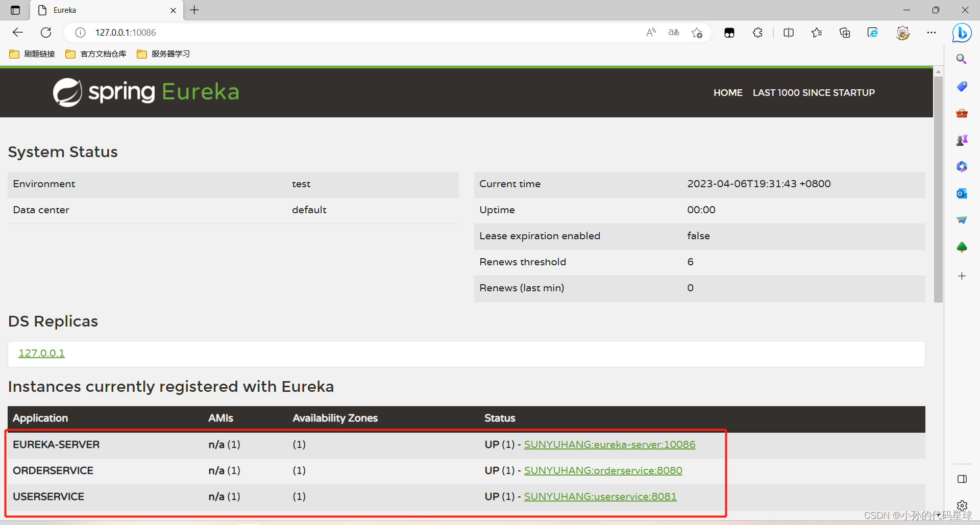Open the 服务器学习 bookmarks folder
Screen dimensions: 980x525
163,54
